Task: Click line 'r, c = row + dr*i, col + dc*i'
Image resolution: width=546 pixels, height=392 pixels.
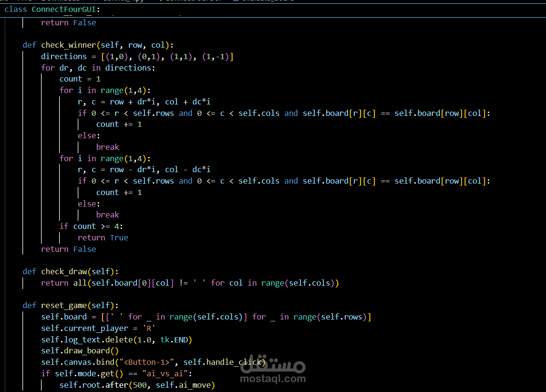Action: 144,102
